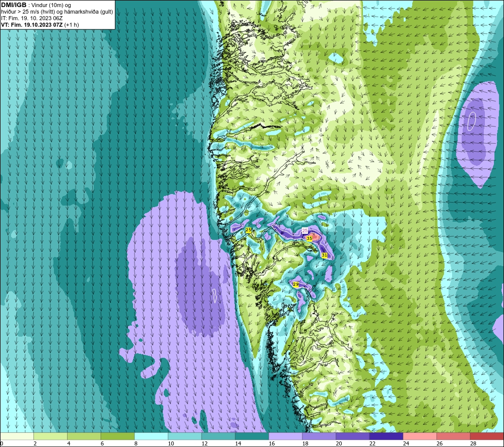The height and width of the screenshot is (447, 504).
Task: Click the '10' legend scale number
Action: 171,443
